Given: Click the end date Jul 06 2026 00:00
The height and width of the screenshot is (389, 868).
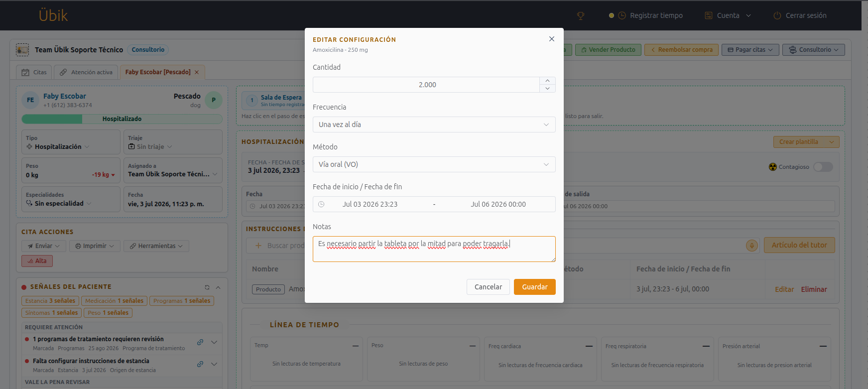Looking at the screenshot, I should click(x=498, y=204).
